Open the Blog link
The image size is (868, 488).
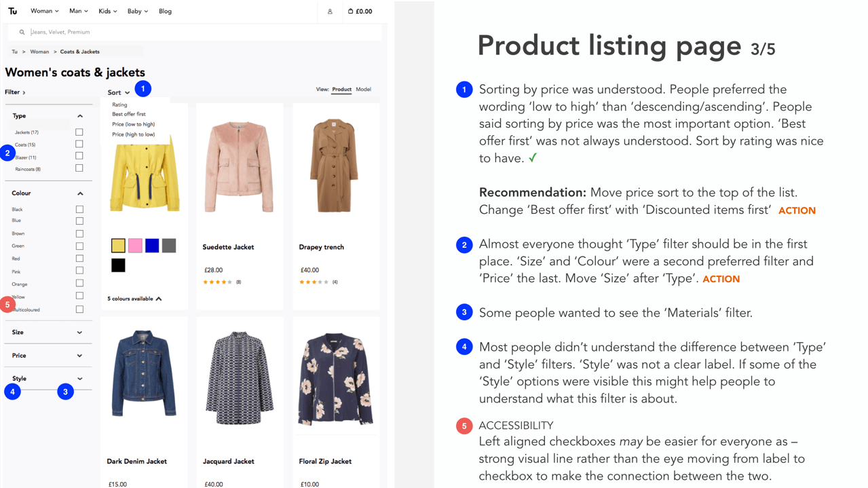point(165,11)
